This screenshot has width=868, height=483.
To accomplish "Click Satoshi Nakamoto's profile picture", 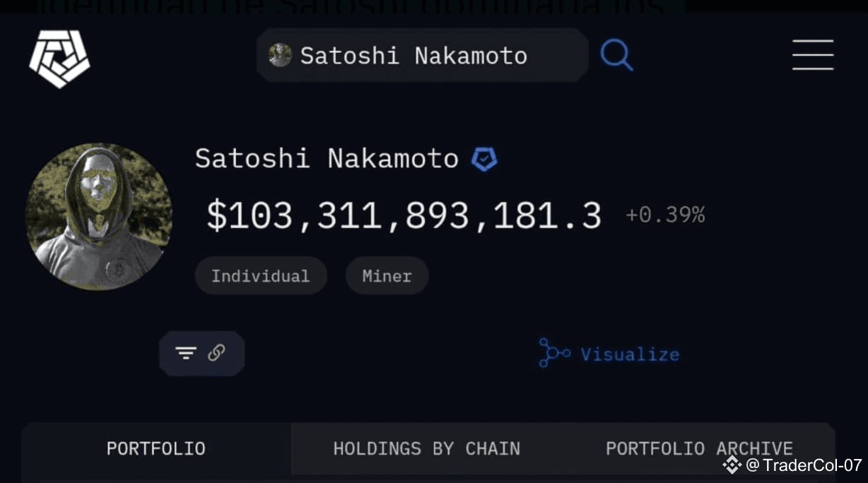I will pyautogui.click(x=98, y=216).
